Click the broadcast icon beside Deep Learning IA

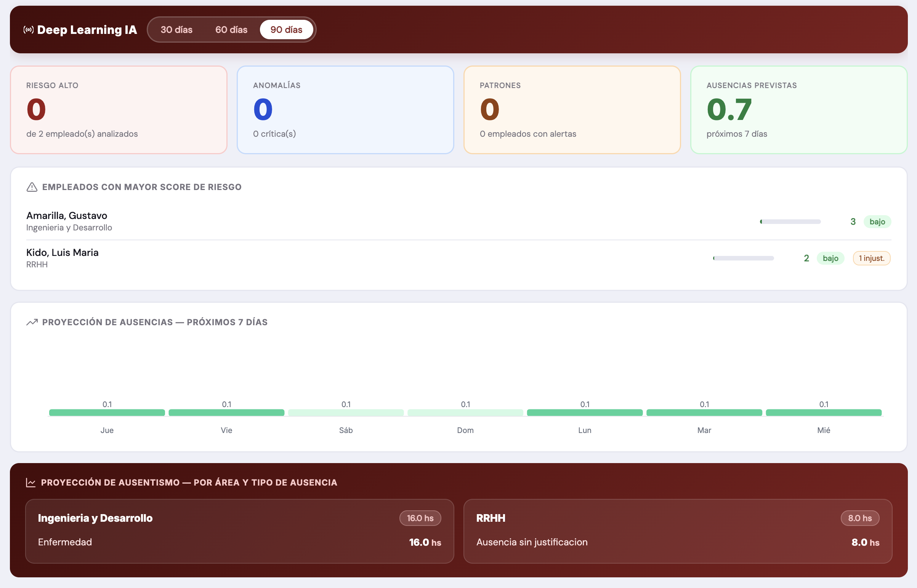(29, 30)
